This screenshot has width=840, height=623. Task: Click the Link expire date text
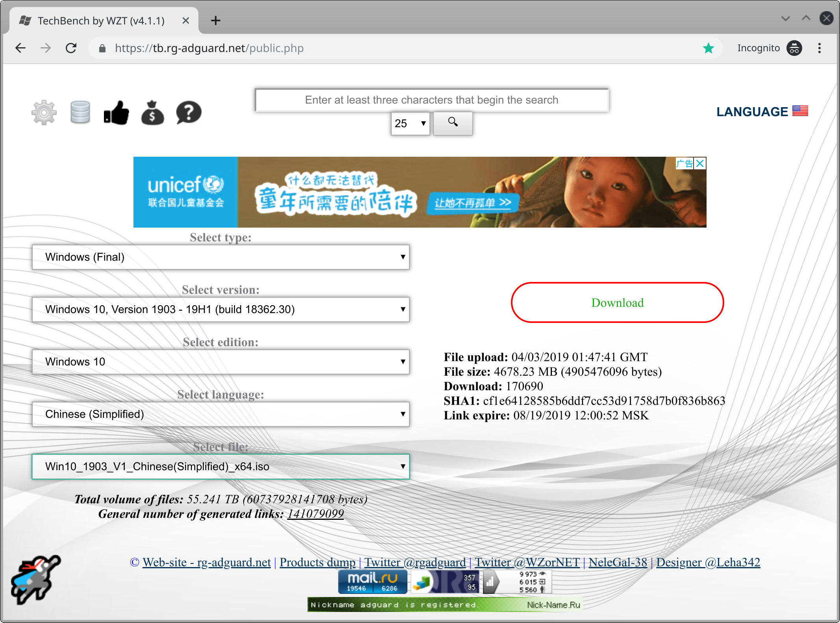click(x=581, y=415)
